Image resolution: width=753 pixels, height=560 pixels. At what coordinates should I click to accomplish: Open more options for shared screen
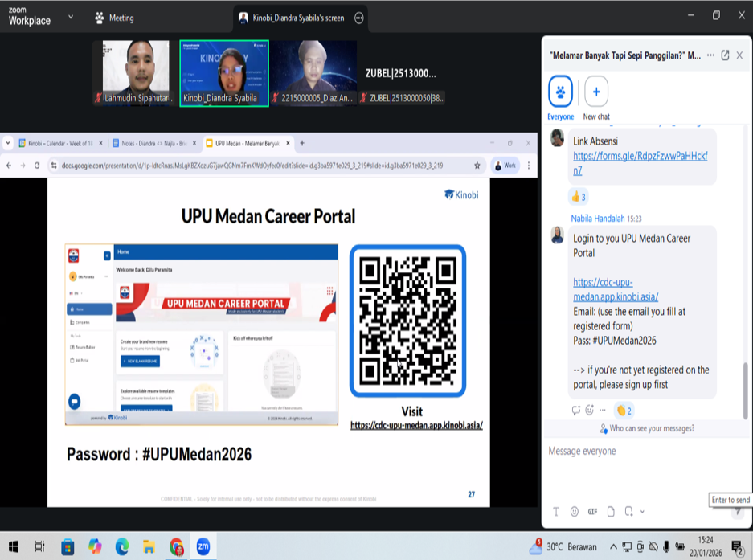coord(359,18)
